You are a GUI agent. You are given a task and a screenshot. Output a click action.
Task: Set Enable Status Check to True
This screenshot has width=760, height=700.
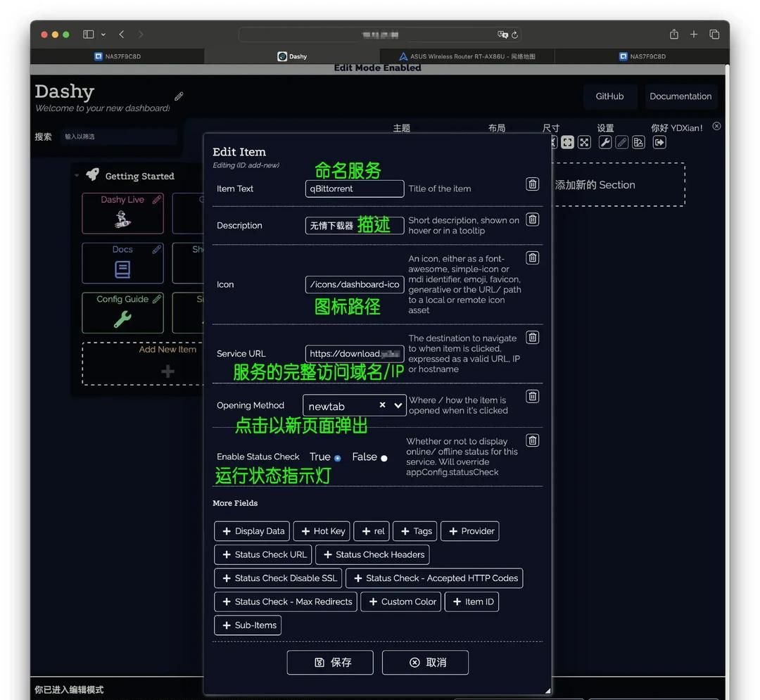(337, 458)
